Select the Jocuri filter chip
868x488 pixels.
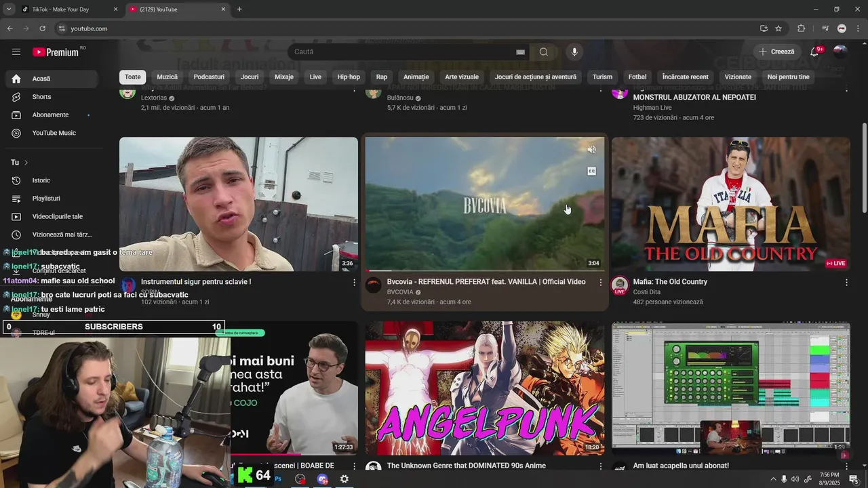(x=250, y=77)
